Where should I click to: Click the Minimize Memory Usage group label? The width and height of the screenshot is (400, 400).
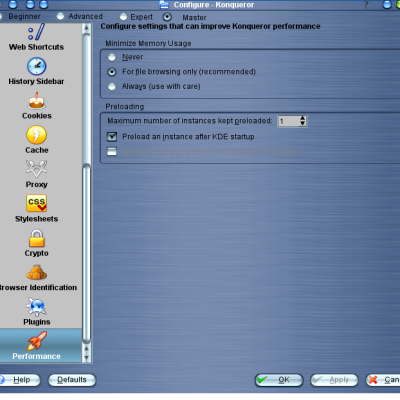pos(148,43)
